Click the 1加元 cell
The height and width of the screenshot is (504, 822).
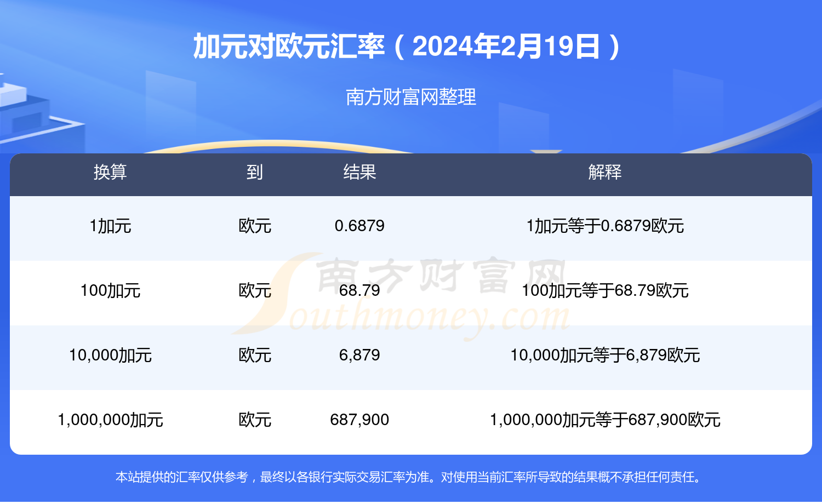(110, 226)
